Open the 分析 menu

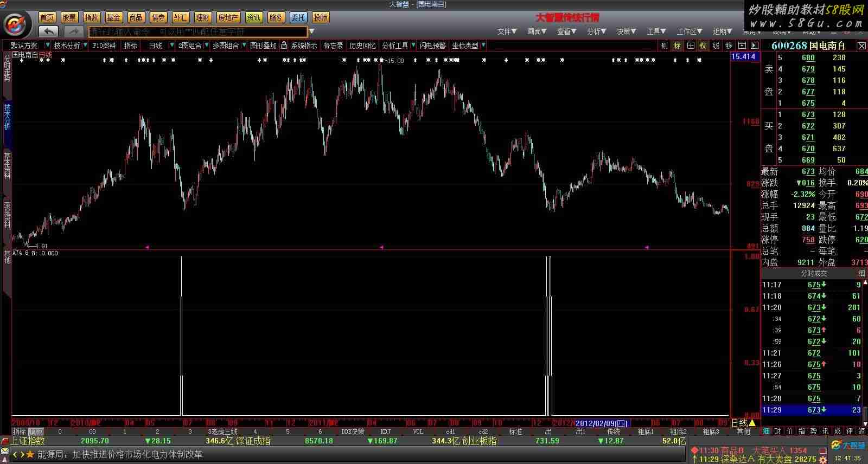(596, 31)
